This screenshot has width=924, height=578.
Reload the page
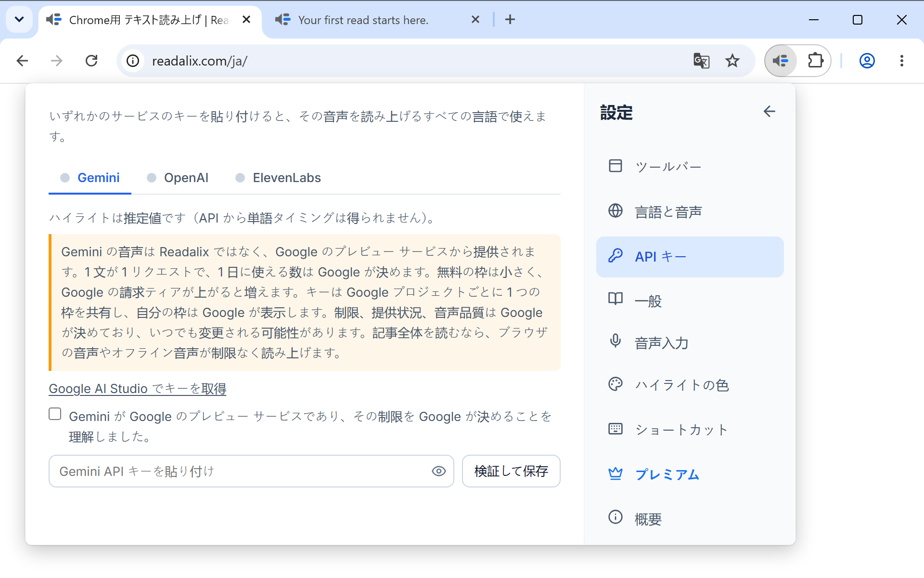(x=91, y=61)
